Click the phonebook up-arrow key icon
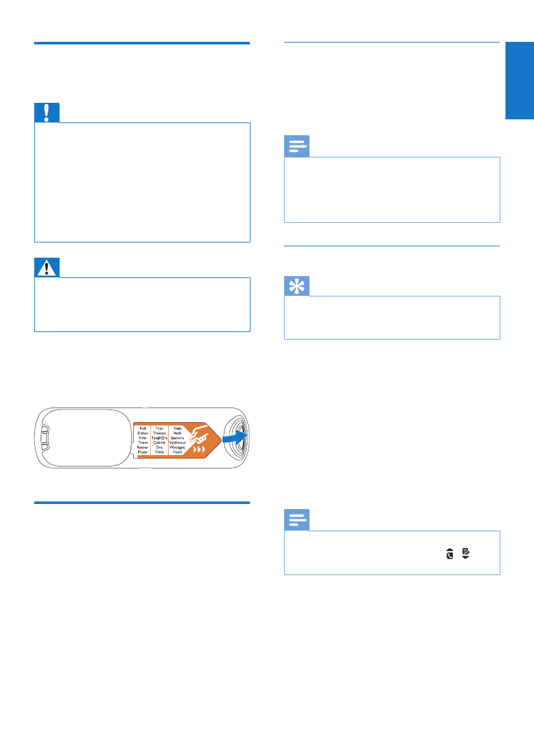 pyautogui.click(x=450, y=554)
